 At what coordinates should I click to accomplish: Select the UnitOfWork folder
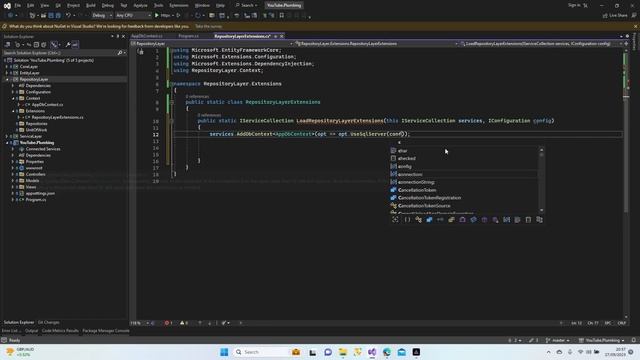tap(36, 130)
